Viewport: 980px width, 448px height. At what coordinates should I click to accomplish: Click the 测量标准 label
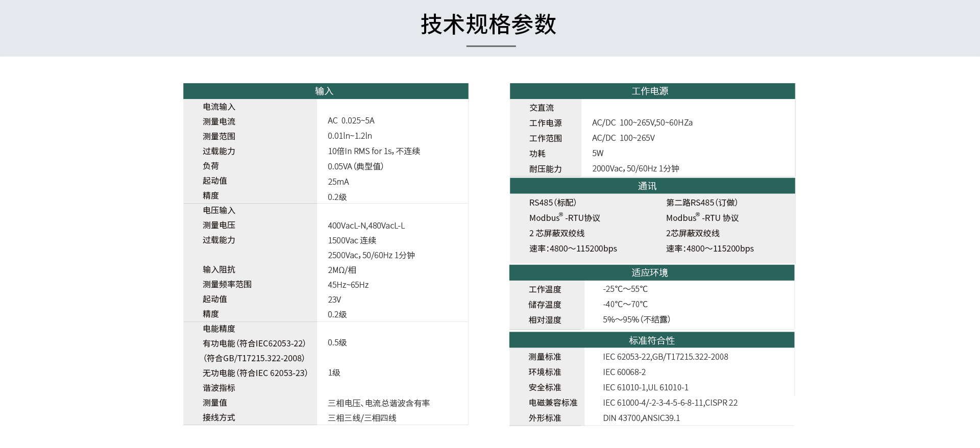click(545, 357)
